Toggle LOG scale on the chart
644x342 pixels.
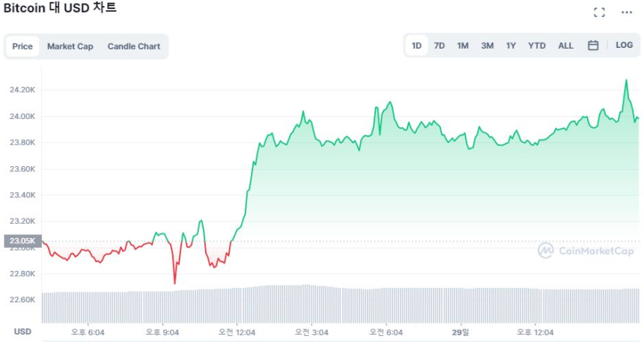pyautogui.click(x=624, y=46)
